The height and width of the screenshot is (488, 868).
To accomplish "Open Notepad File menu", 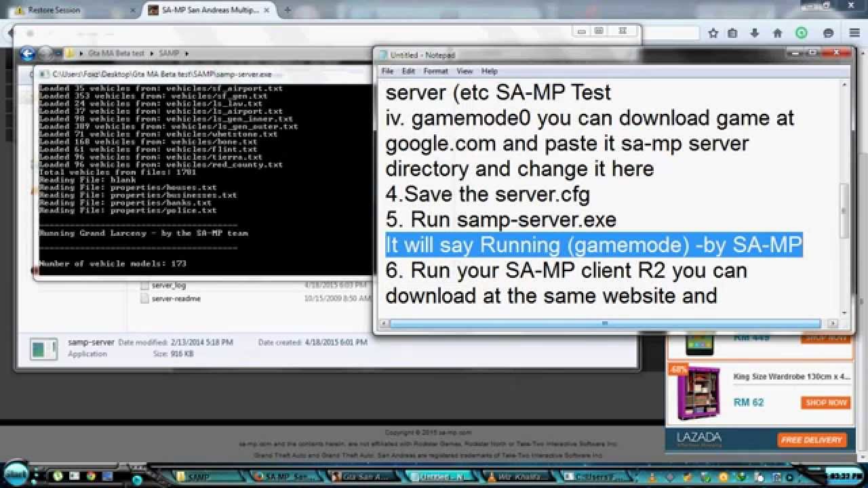I will (387, 70).
